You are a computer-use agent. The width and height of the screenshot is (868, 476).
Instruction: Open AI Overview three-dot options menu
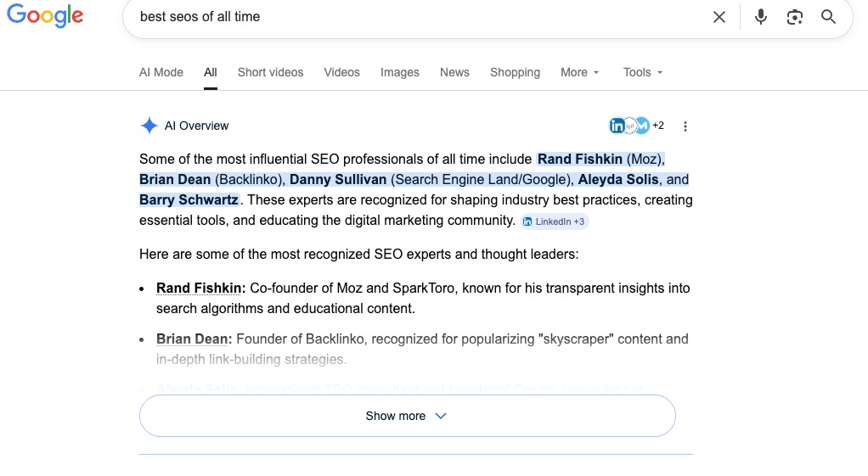[x=685, y=126]
